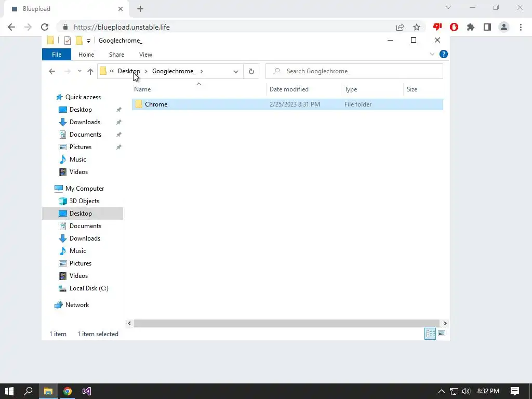Viewport: 532px width, 399px height.
Task: Open a new Chrome tab
Action: click(140, 9)
